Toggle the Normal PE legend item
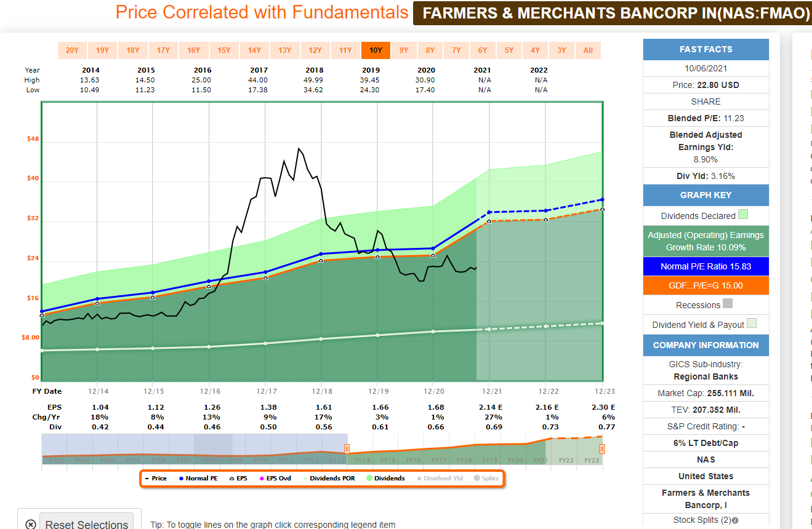Image resolution: width=812 pixels, height=529 pixels. [x=198, y=478]
